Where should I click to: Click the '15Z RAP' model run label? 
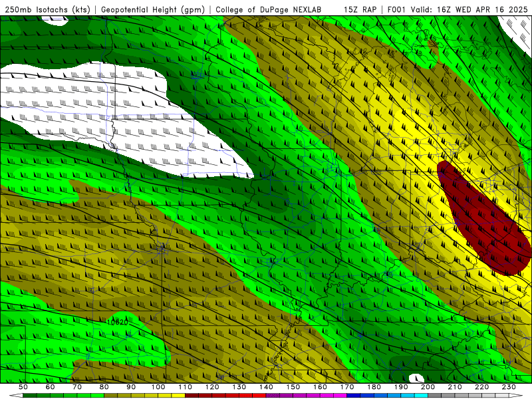coord(360,9)
